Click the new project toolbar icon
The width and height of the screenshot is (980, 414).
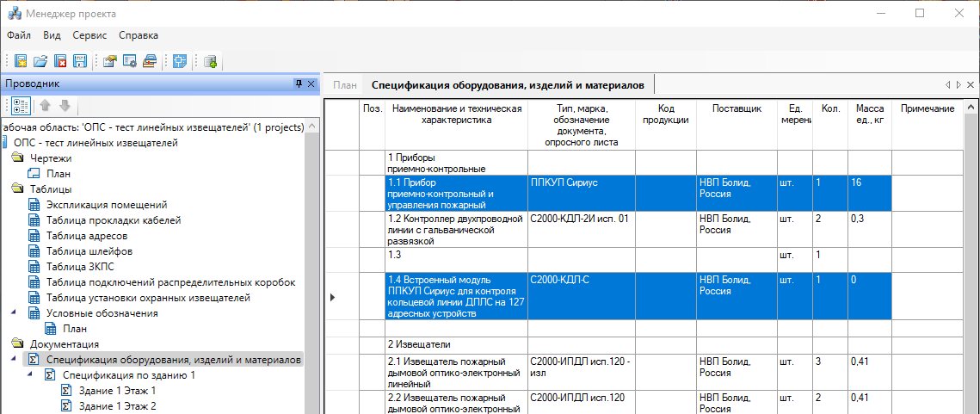(x=21, y=61)
